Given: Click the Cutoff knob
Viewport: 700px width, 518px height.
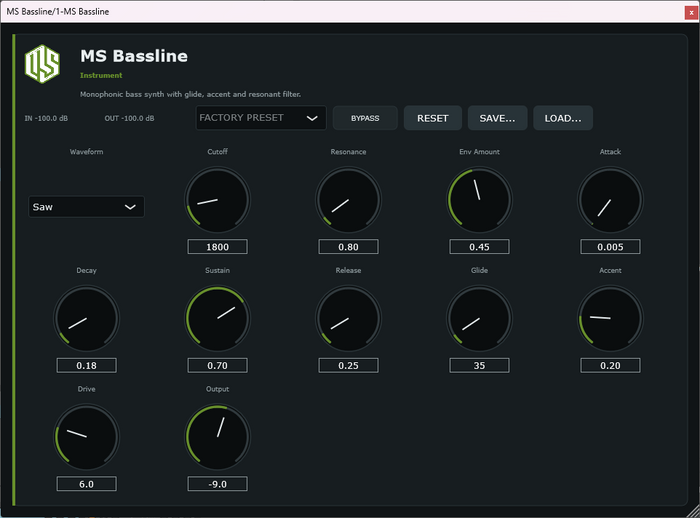Looking at the screenshot, I should point(217,200).
